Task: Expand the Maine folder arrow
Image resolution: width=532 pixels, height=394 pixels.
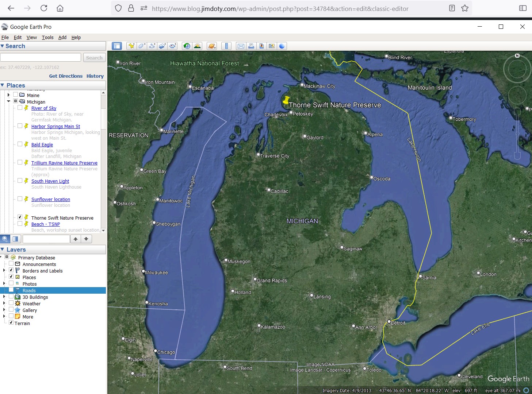Action: tap(9, 95)
